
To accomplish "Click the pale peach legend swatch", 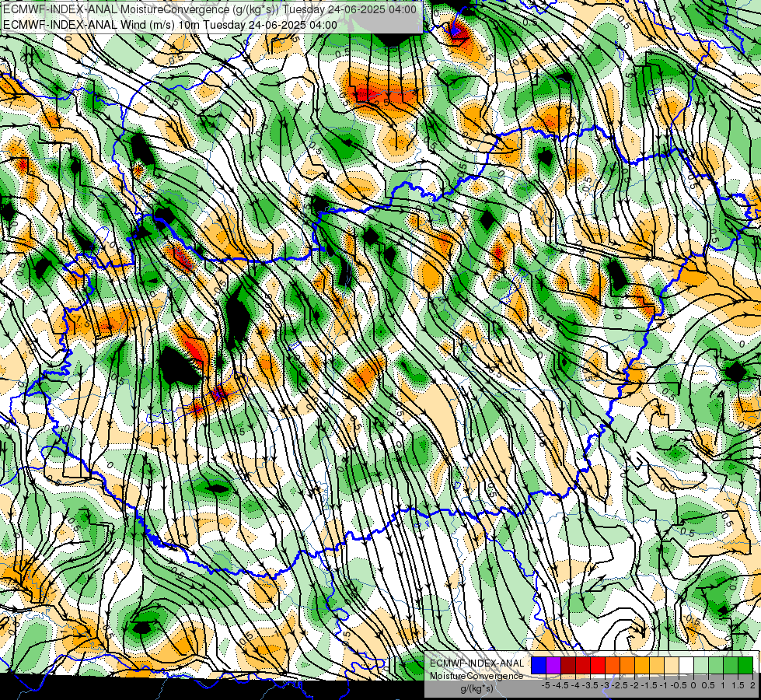I will [672, 665].
